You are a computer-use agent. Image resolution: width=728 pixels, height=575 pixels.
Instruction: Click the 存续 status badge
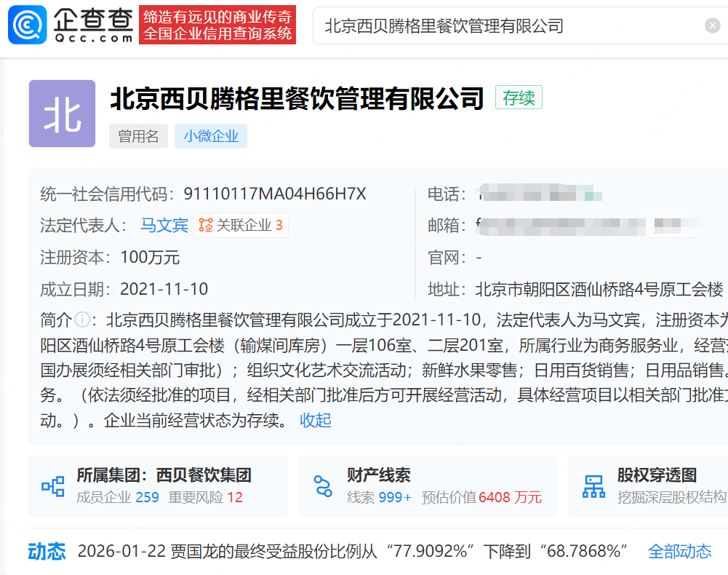pyautogui.click(x=519, y=98)
